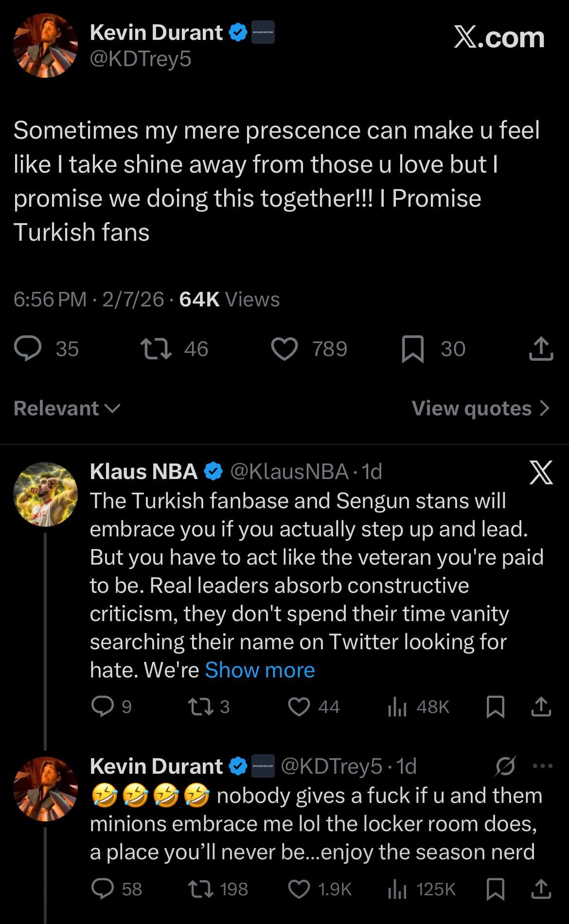This screenshot has width=569, height=924.
Task: Tap the Boardroom affiliation badge in header
Action: (x=263, y=32)
